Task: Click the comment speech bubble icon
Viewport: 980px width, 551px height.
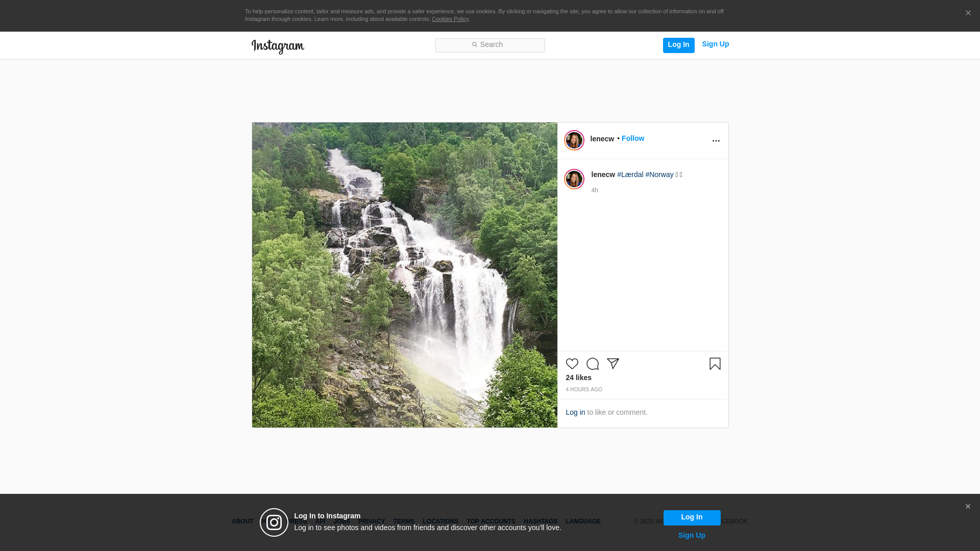Action: pos(593,364)
